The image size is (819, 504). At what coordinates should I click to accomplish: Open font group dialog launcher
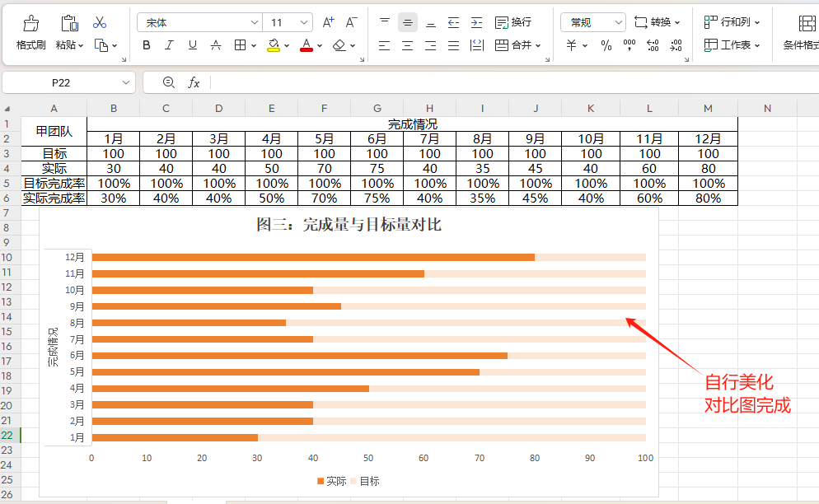tap(362, 59)
